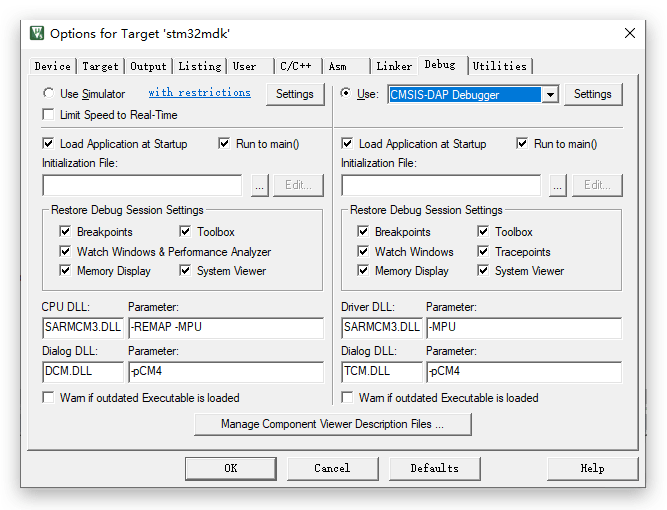Click simulator Dialog DLL -pCM4 parameter field
The image size is (667, 510).
point(226,372)
